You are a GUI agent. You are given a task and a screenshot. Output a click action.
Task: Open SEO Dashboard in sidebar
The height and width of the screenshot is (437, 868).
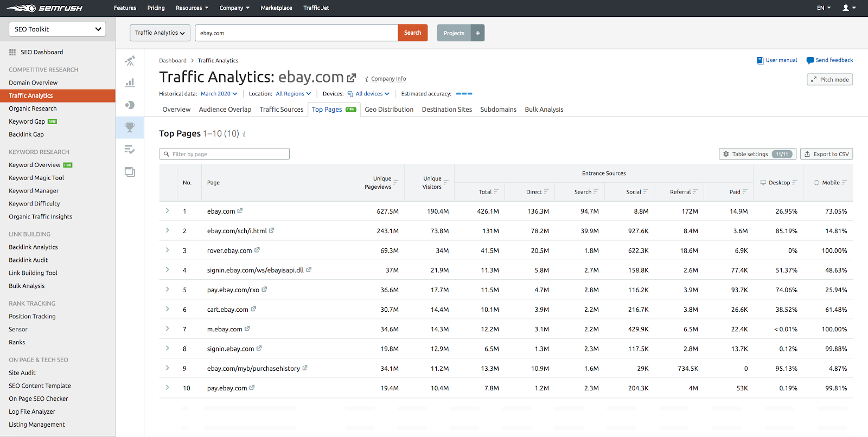click(x=36, y=52)
